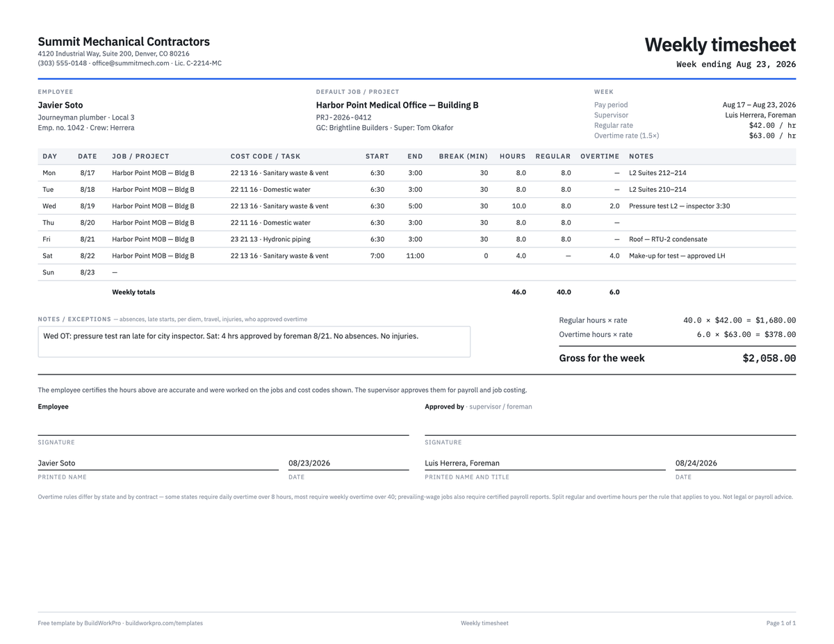
Task: Click note 'Pressure test L2 — inspector 3:30'
Action: tap(680, 206)
